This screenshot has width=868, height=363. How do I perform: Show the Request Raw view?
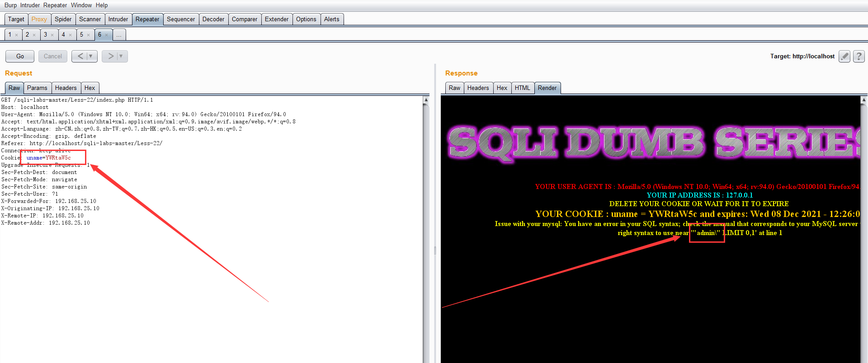click(x=14, y=88)
